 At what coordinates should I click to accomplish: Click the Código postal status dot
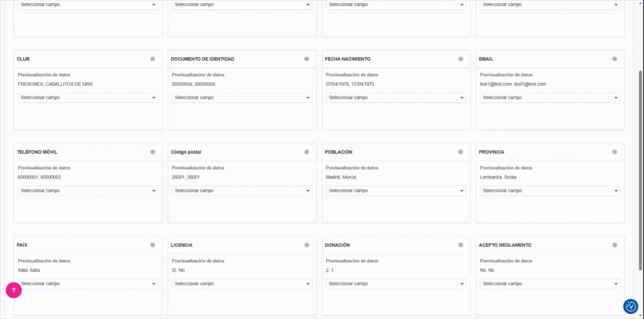tap(307, 152)
